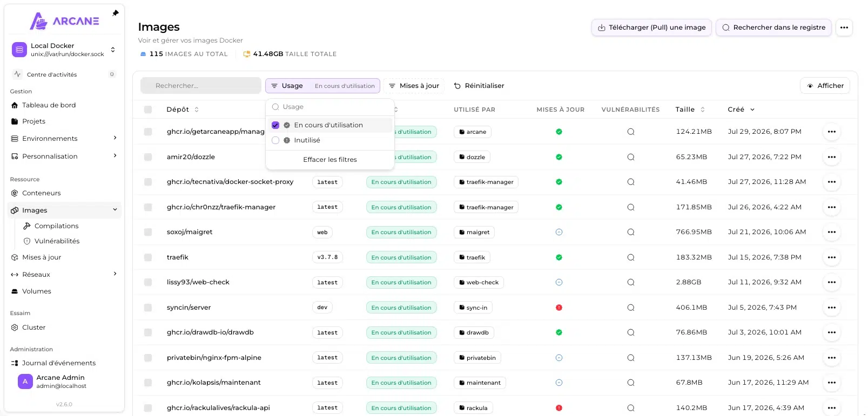Viewport: 868px width, 416px height.
Task: Click Effacer les filtres
Action: pyautogui.click(x=330, y=160)
